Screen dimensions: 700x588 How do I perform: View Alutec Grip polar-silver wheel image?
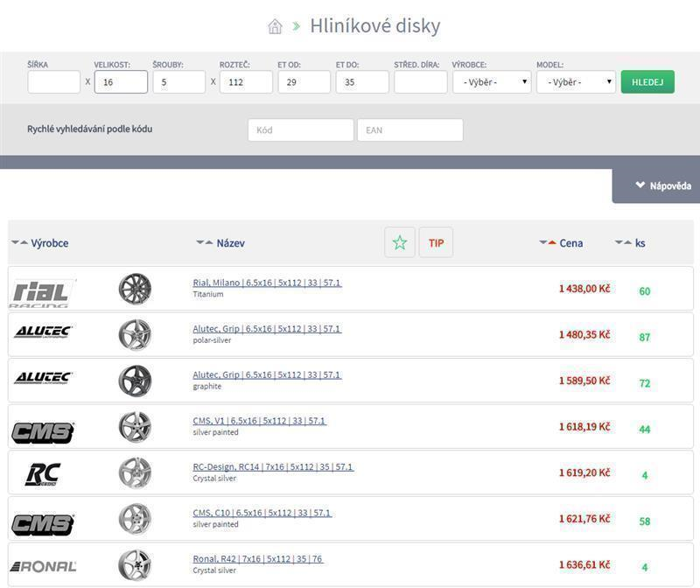135,334
